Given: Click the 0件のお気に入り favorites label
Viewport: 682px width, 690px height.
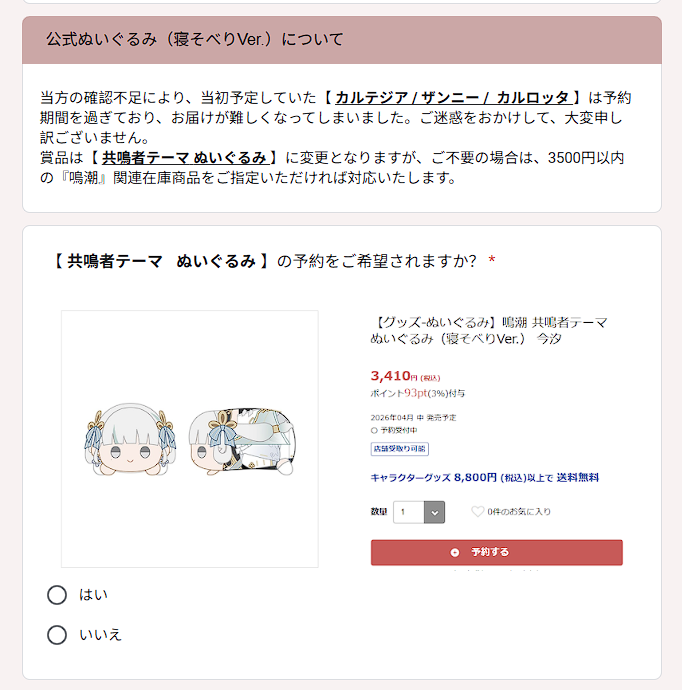Looking at the screenshot, I should (x=519, y=512).
